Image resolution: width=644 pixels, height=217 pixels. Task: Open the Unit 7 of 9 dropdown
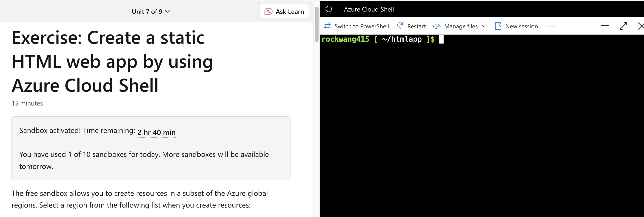(x=151, y=12)
